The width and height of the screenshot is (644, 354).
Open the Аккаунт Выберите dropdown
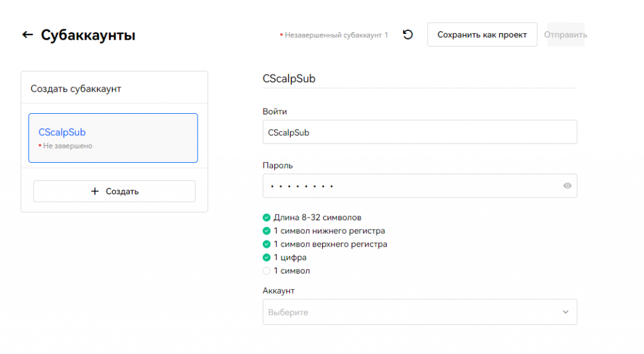(x=419, y=312)
